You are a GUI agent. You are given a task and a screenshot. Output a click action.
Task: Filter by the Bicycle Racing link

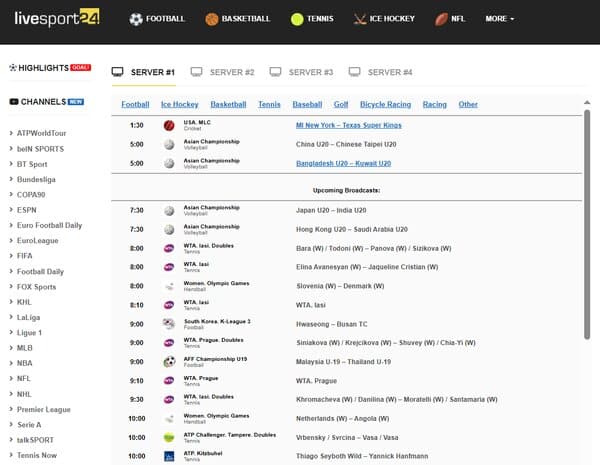coord(385,104)
